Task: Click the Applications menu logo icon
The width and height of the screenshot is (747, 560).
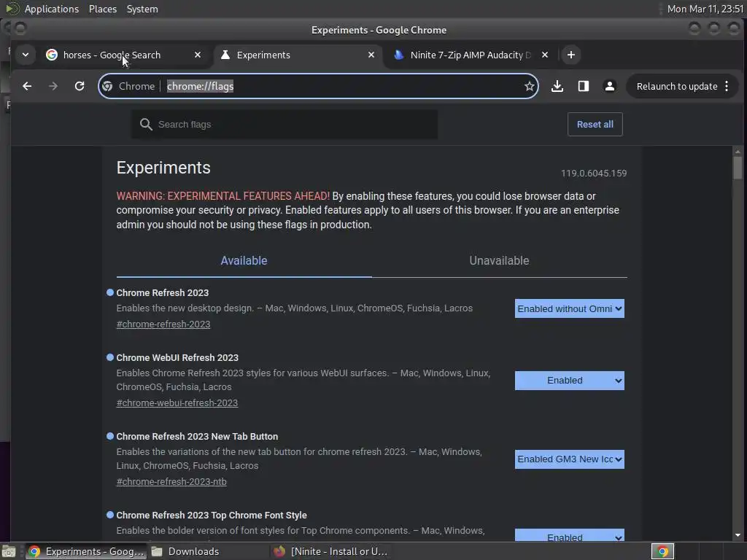Action: click(x=12, y=9)
